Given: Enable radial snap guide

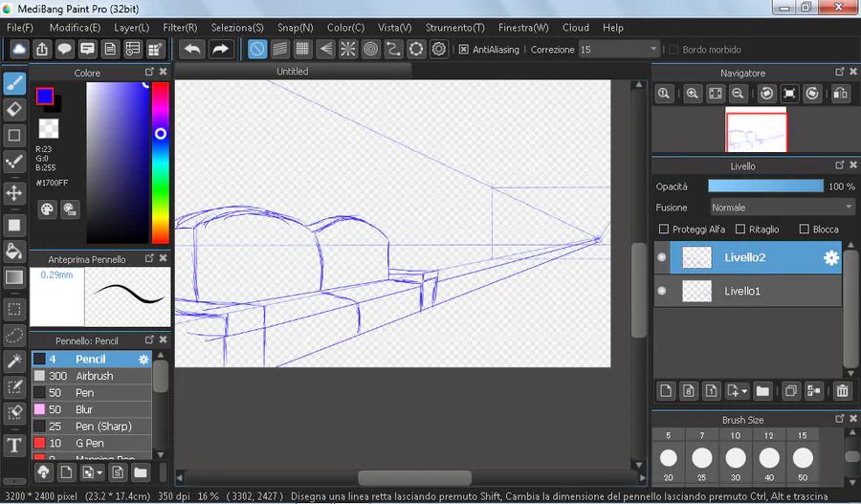Looking at the screenshot, I should (x=348, y=50).
